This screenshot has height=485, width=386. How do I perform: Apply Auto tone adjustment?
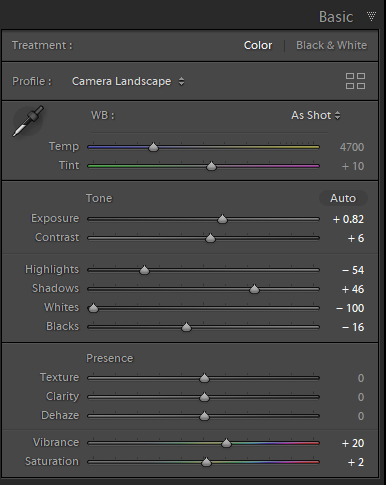(x=343, y=198)
